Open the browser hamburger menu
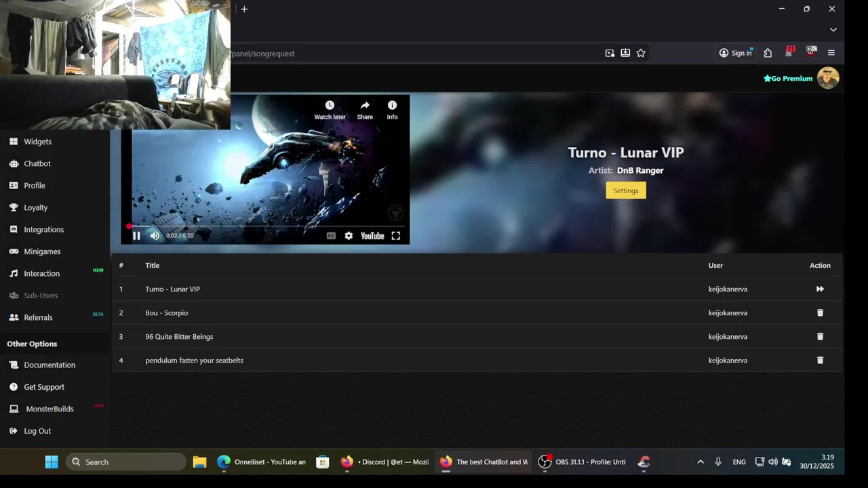The width and height of the screenshot is (868, 488). (x=831, y=53)
